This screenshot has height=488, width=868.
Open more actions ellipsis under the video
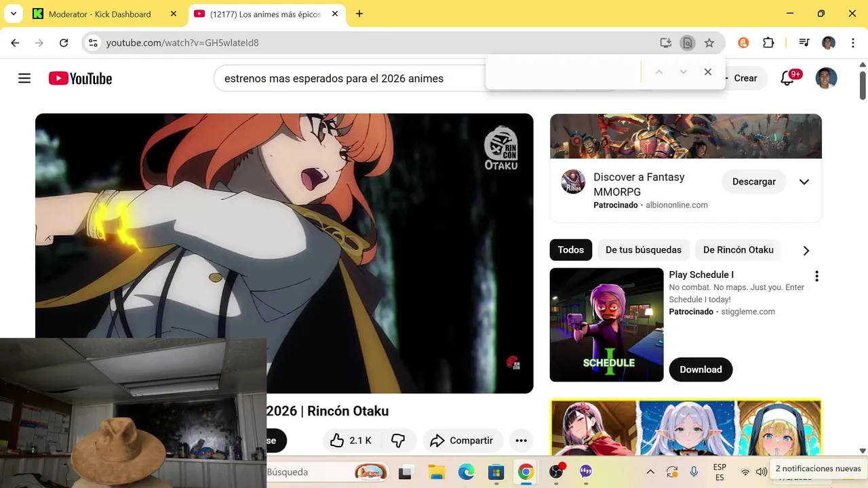pos(521,441)
